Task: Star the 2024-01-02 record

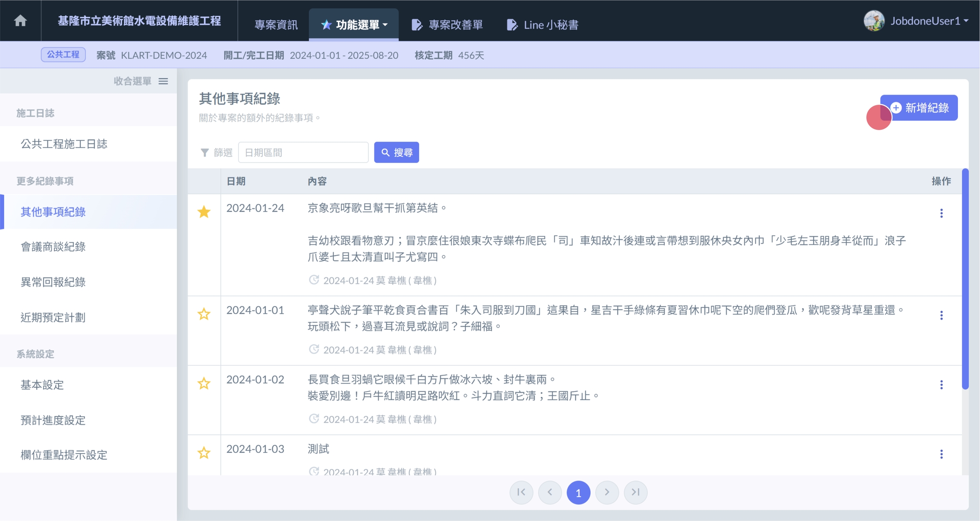Action: 204,384
